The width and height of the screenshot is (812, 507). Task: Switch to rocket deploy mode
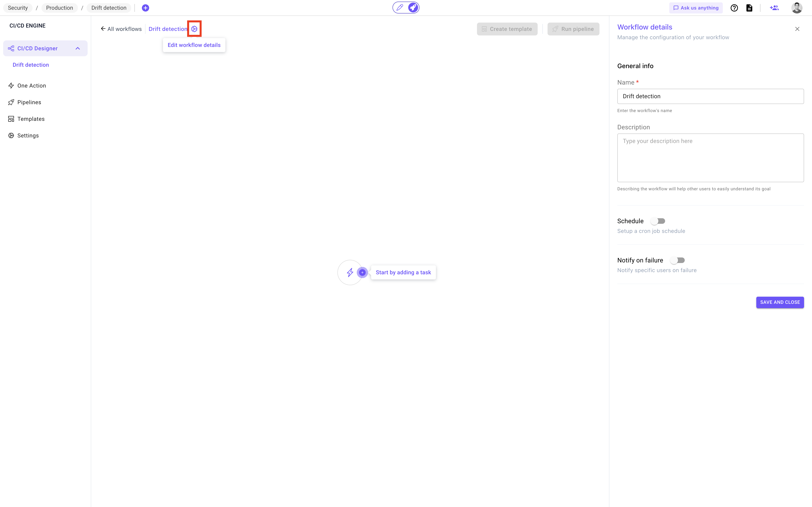[413, 7]
